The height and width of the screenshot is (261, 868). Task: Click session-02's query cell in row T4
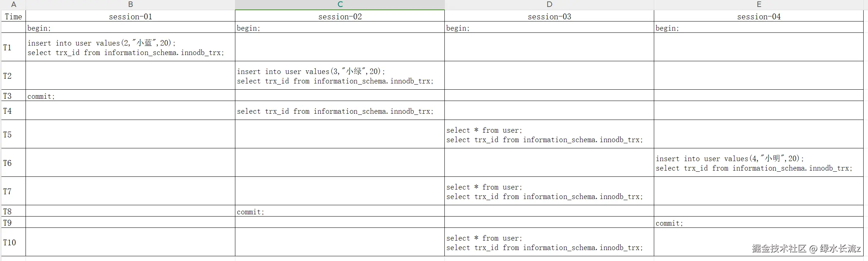(340, 111)
